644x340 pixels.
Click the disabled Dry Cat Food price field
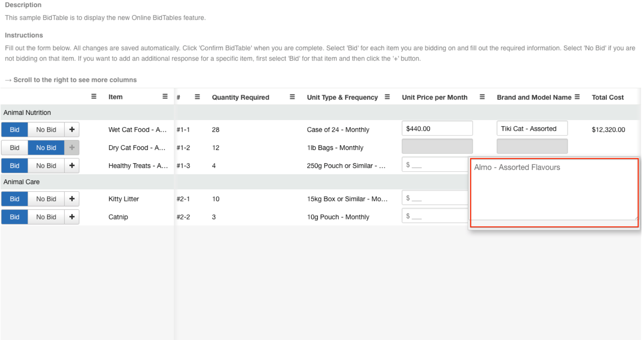(x=437, y=147)
